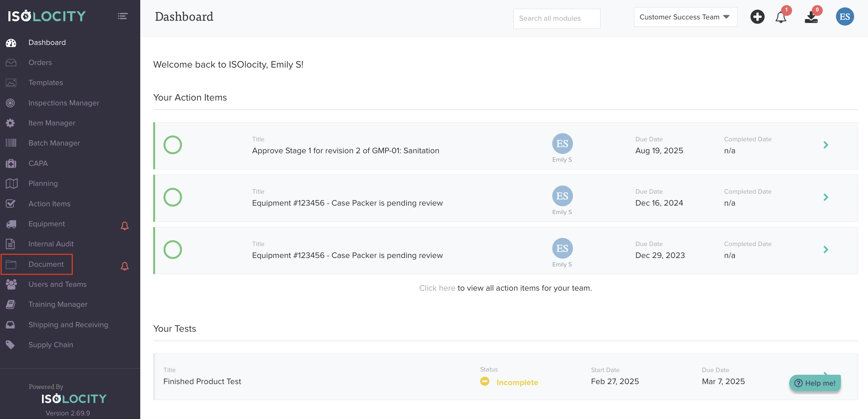Mark the GMP-01 Sanitation approval item complete
This screenshot has height=419, width=868.
point(173,145)
